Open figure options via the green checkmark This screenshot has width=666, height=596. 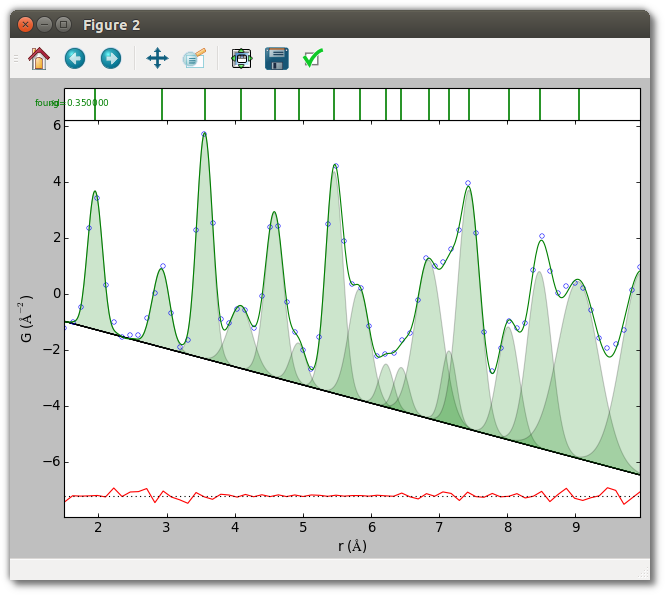[x=312, y=59]
